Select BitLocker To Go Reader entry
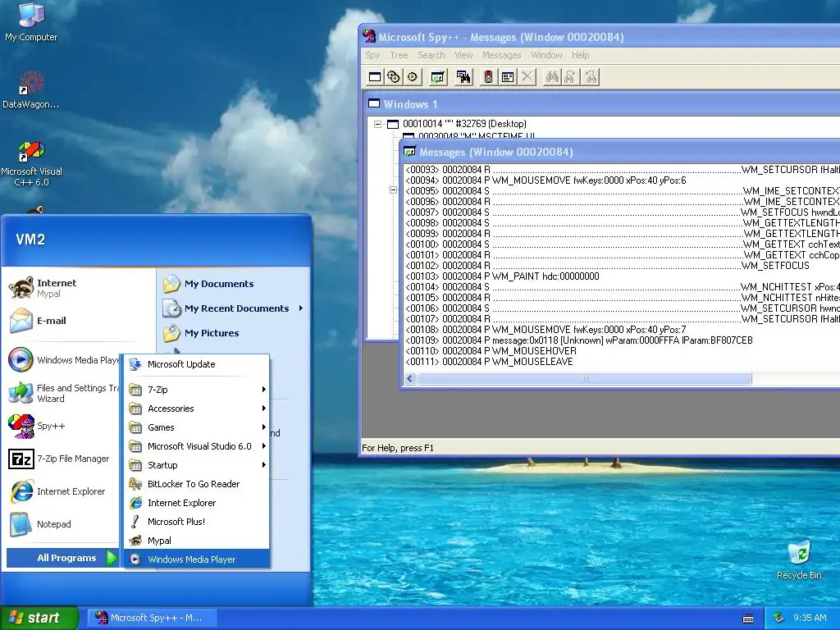The image size is (840, 630). [x=197, y=484]
